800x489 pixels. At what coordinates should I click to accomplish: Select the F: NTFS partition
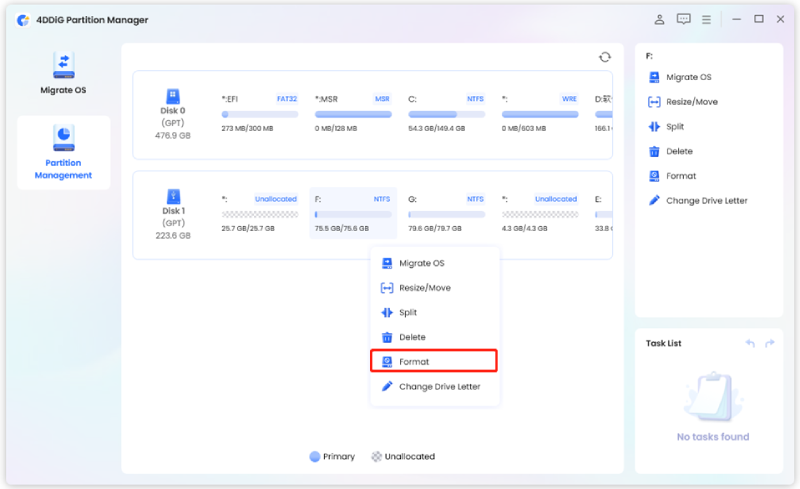pos(353,213)
